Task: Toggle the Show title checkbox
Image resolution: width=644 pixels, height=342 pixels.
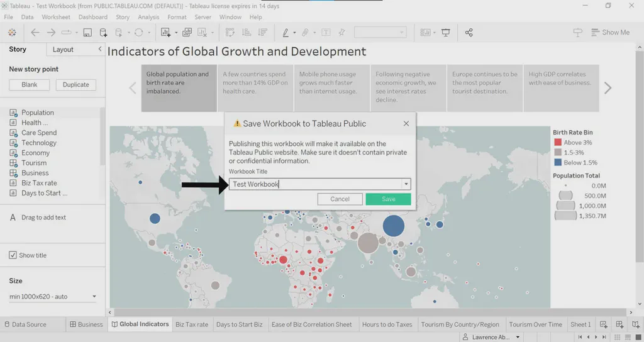Action: 13,255
